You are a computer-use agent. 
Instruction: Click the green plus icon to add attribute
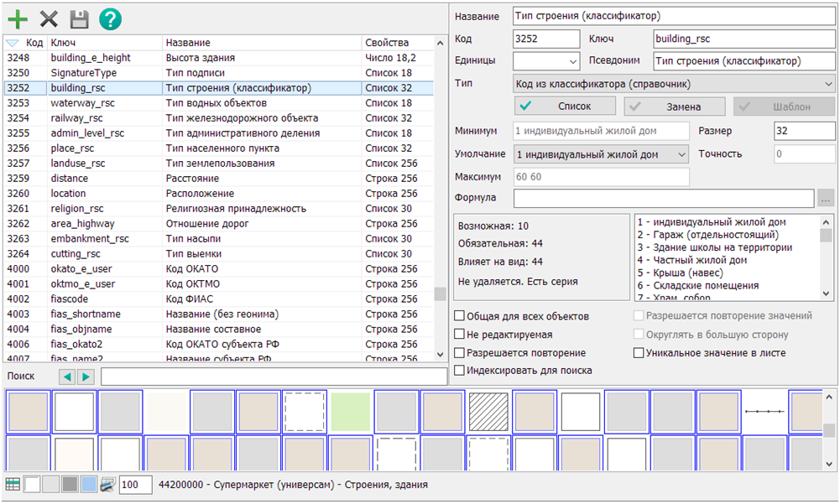point(18,19)
